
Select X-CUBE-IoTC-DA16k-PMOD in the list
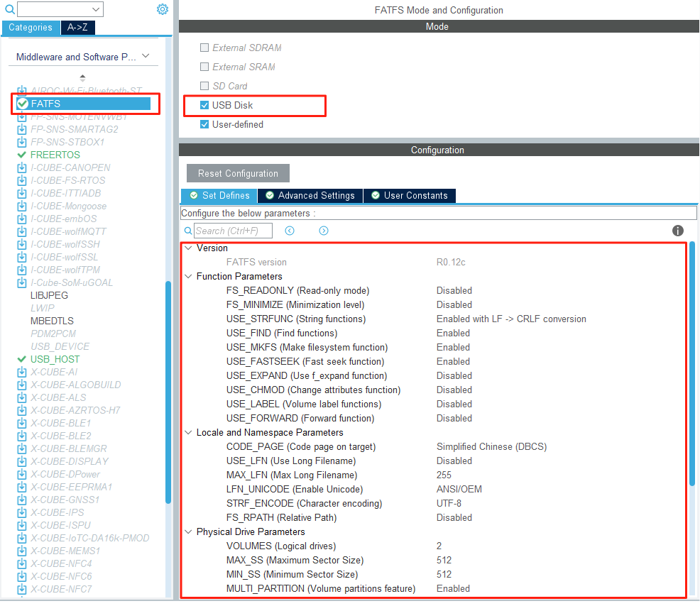click(x=89, y=539)
